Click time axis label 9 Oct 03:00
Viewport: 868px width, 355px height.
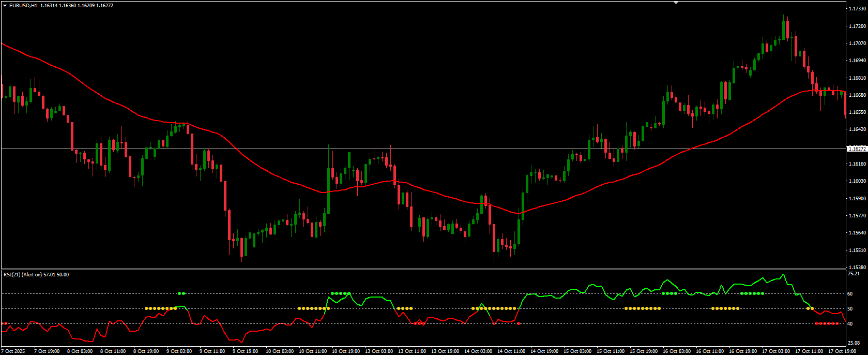[179, 351]
